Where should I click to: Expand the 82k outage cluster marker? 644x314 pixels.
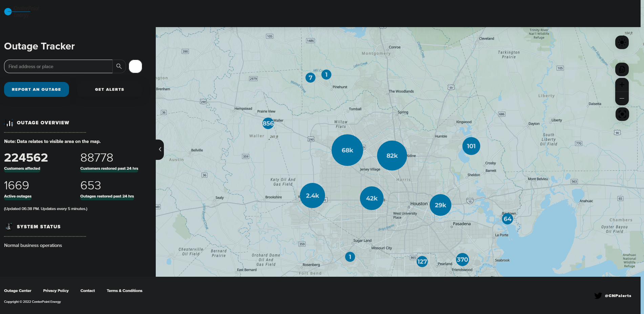click(392, 155)
